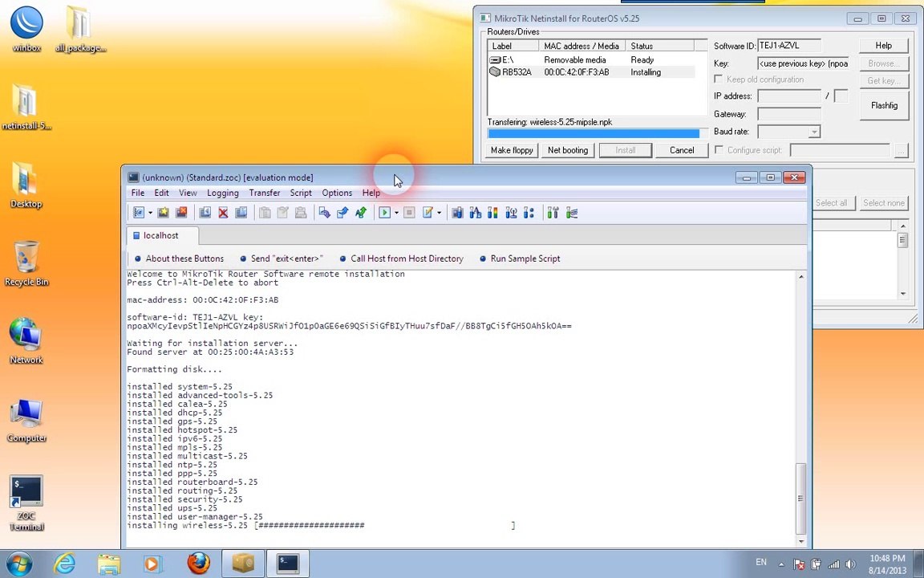The width and height of the screenshot is (924, 578).
Task: Expand host directory icon dropdown arrow
Action: 150,213
